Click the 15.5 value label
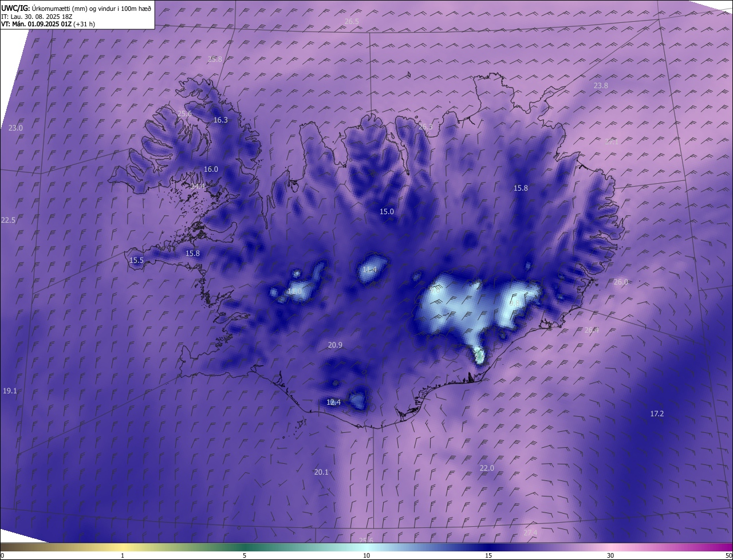 tap(136, 260)
